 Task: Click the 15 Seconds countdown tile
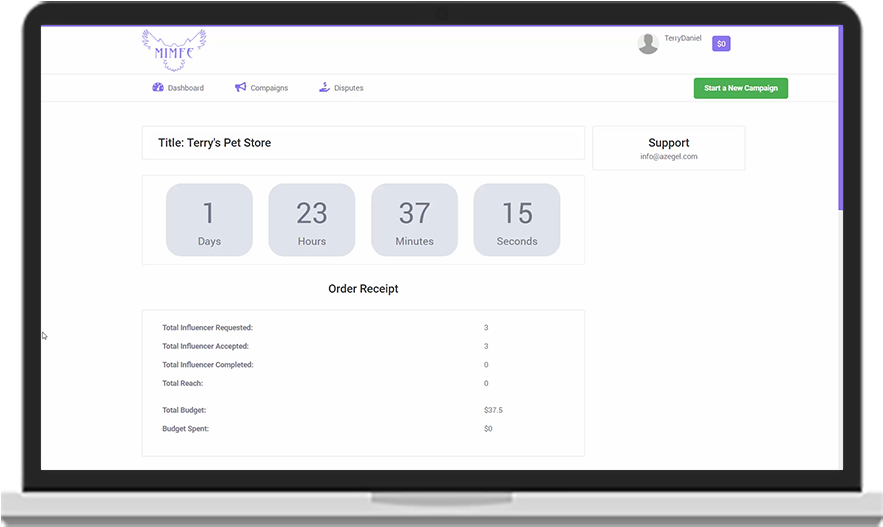click(517, 220)
